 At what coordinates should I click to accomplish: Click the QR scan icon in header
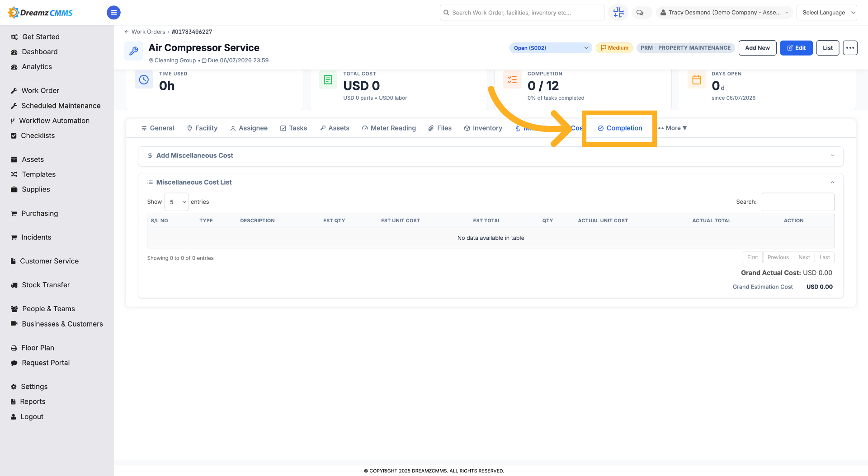coord(618,13)
